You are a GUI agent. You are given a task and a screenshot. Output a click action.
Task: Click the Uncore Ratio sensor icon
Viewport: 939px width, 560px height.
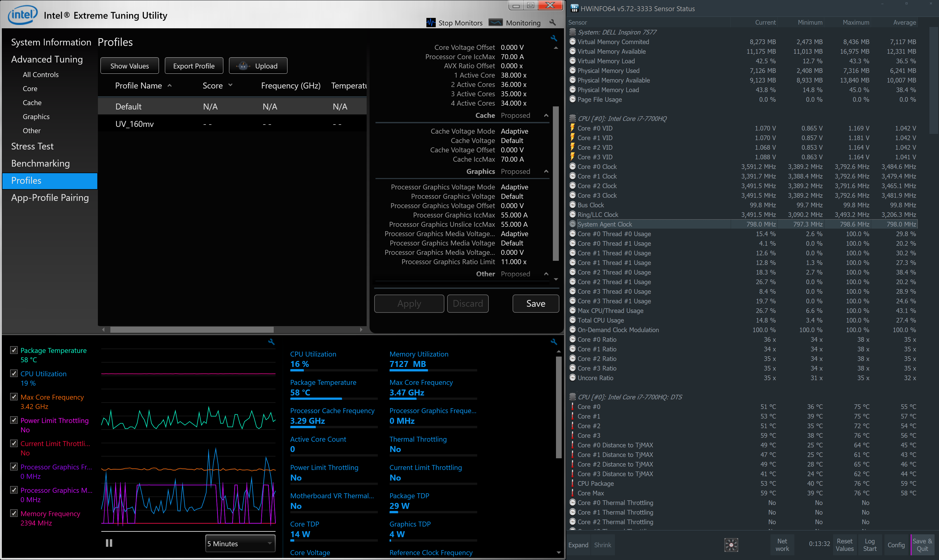click(x=572, y=377)
